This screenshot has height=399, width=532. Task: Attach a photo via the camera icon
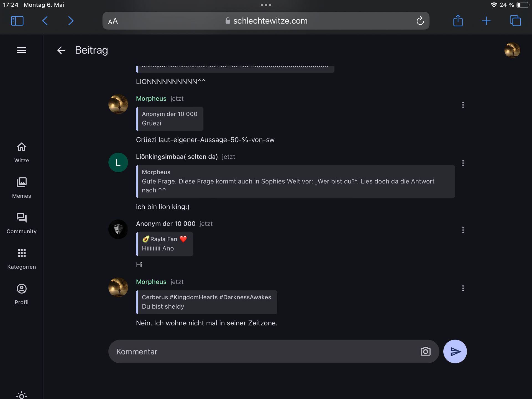pyautogui.click(x=425, y=351)
